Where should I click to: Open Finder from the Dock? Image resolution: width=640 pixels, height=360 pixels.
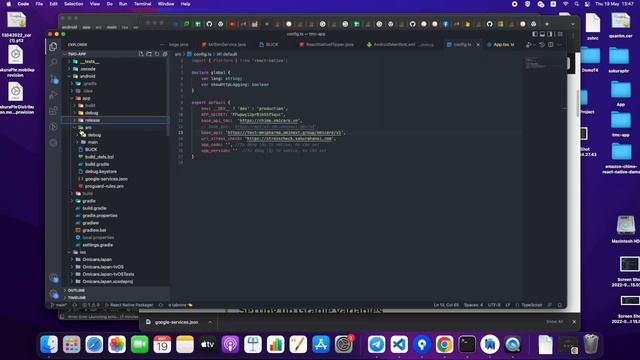coord(49,344)
